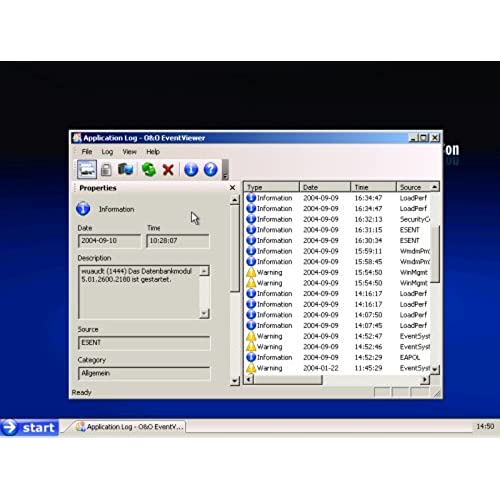Expand the toolbar overflow chevron

pyautogui.click(x=225, y=170)
